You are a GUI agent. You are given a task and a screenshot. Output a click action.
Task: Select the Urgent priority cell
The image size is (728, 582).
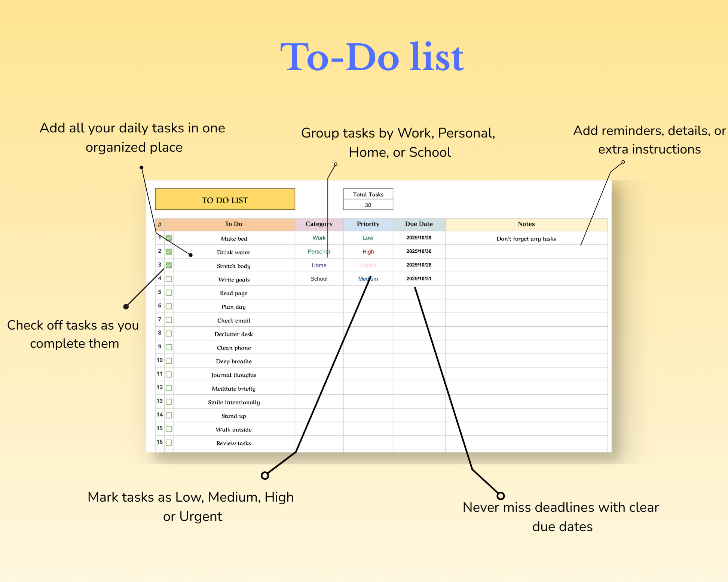click(x=368, y=265)
